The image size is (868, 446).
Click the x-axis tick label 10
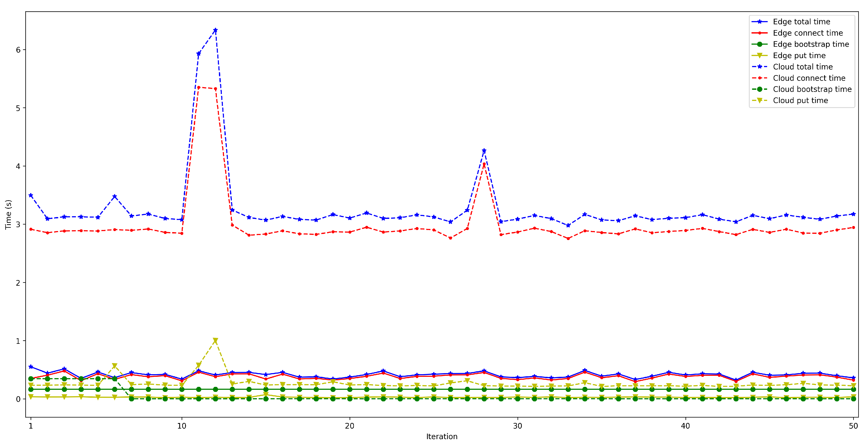point(182,426)
